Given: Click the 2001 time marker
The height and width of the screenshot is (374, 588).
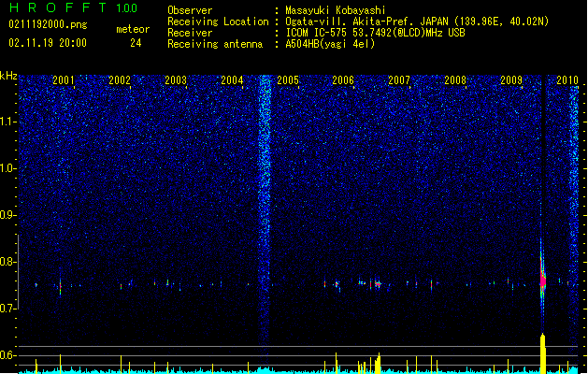Looking at the screenshot, I should click(x=63, y=79).
